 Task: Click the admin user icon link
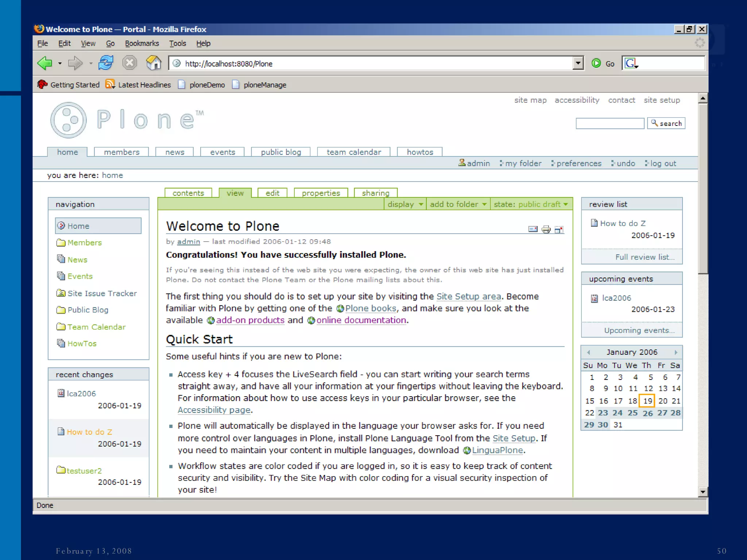point(474,163)
